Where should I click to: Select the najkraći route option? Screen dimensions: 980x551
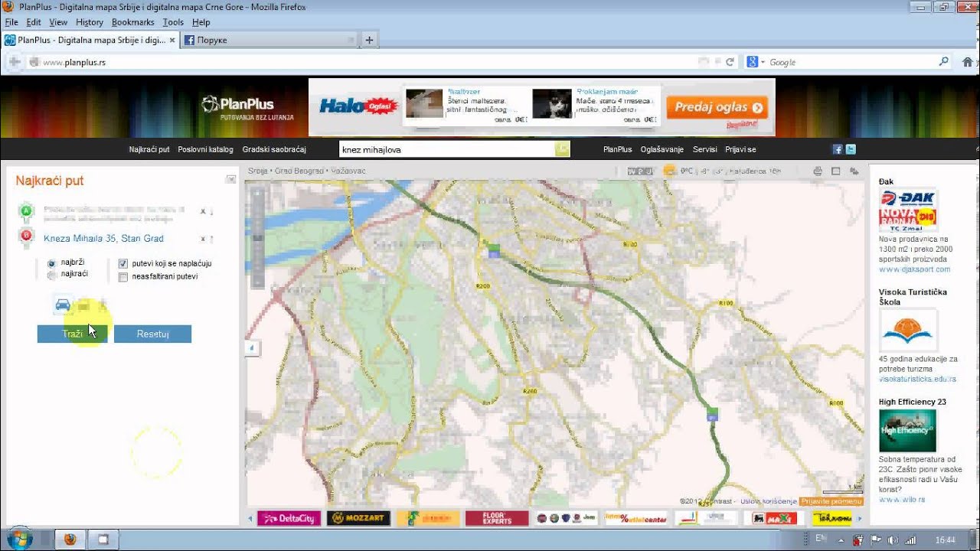51,275
